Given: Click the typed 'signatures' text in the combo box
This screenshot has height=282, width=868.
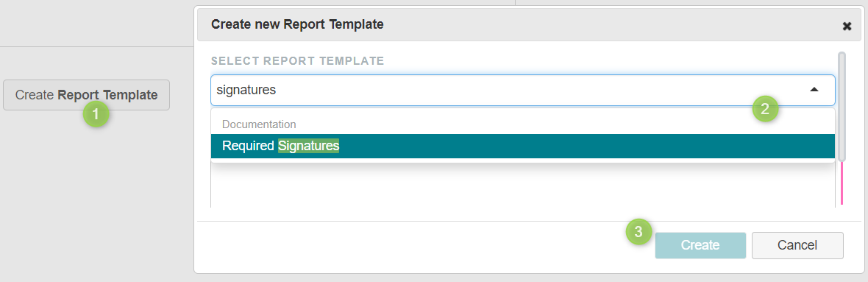Looking at the screenshot, I should (246, 90).
